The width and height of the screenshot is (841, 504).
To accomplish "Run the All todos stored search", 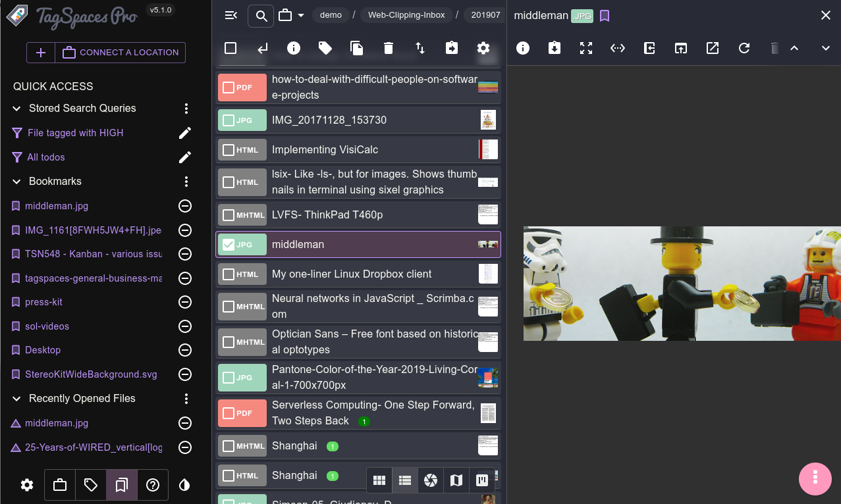I will 46,157.
